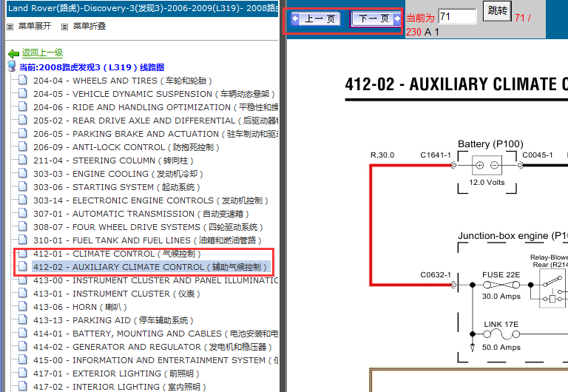
Task: Open 413-01 INSTRUMENT CLUSTER
Action: click(x=117, y=294)
